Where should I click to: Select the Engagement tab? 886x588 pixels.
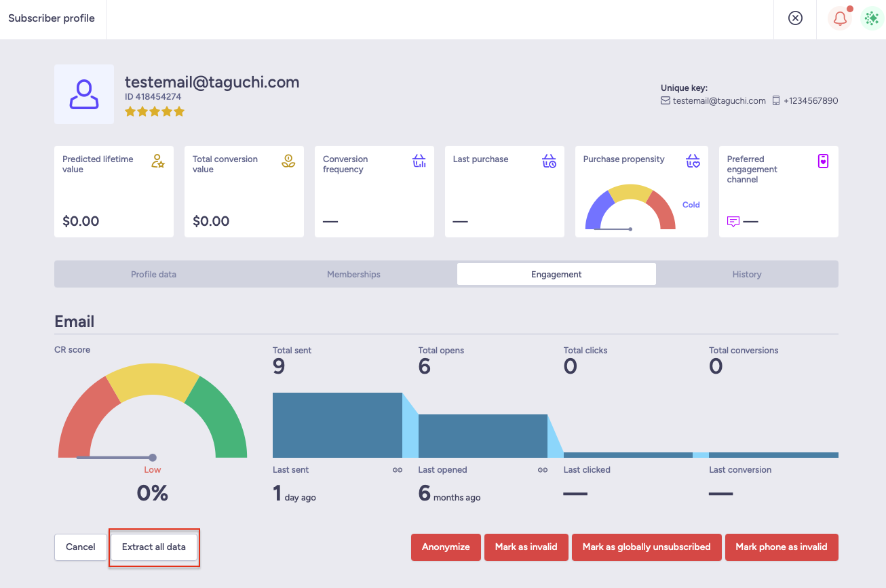(556, 274)
